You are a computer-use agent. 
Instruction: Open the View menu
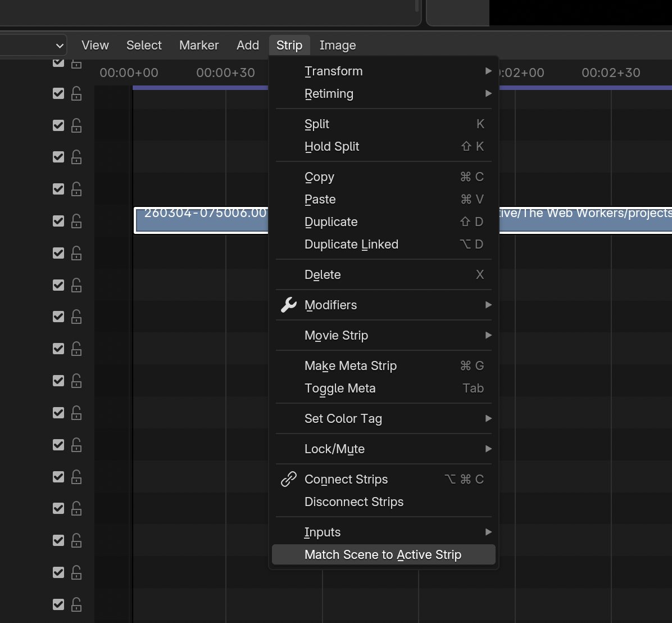click(x=95, y=45)
